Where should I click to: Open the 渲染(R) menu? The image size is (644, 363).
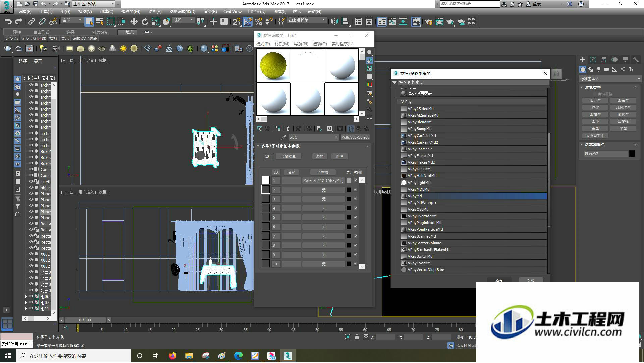(210, 11)
